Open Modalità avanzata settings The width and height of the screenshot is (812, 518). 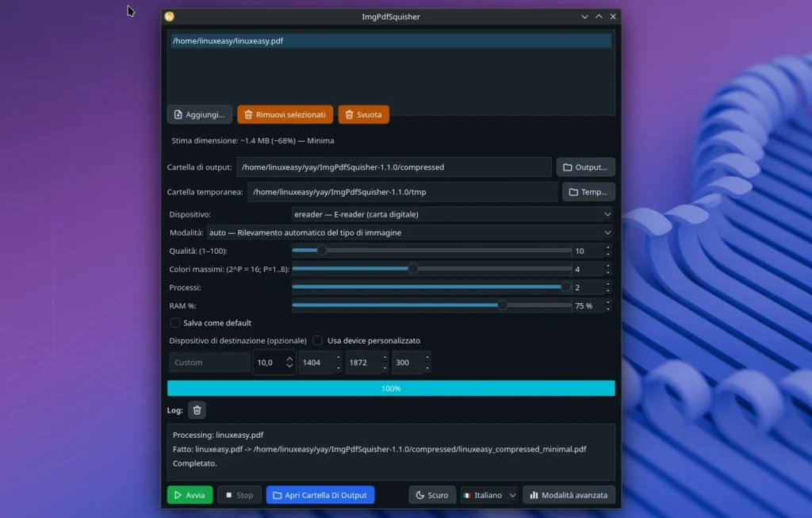(x=569, y=495)
